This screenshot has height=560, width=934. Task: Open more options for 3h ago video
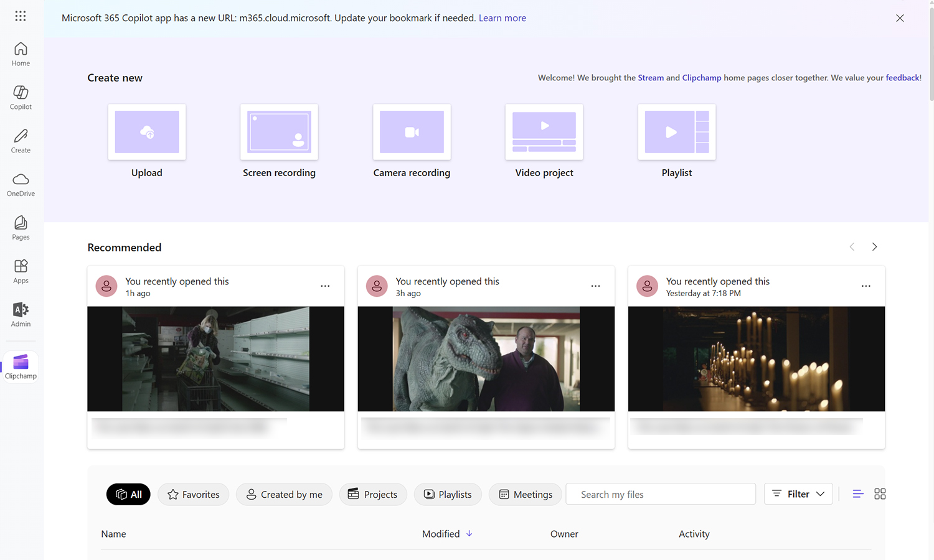595,286
